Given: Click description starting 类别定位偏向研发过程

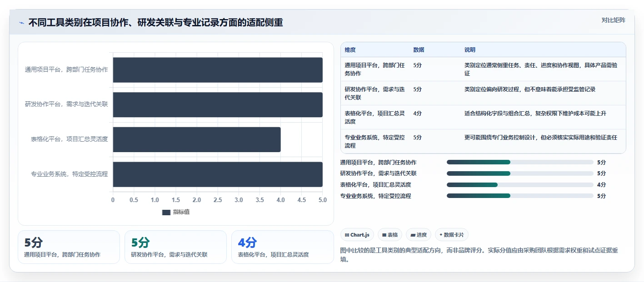Looking at the screenshot, I should coord(530,89).
